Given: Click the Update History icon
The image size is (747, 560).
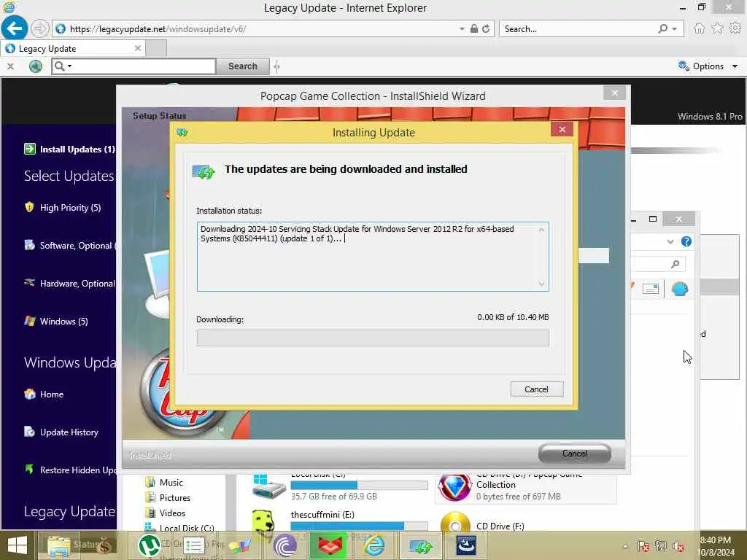Looking at the screenshot, I should tap(29, 432).
